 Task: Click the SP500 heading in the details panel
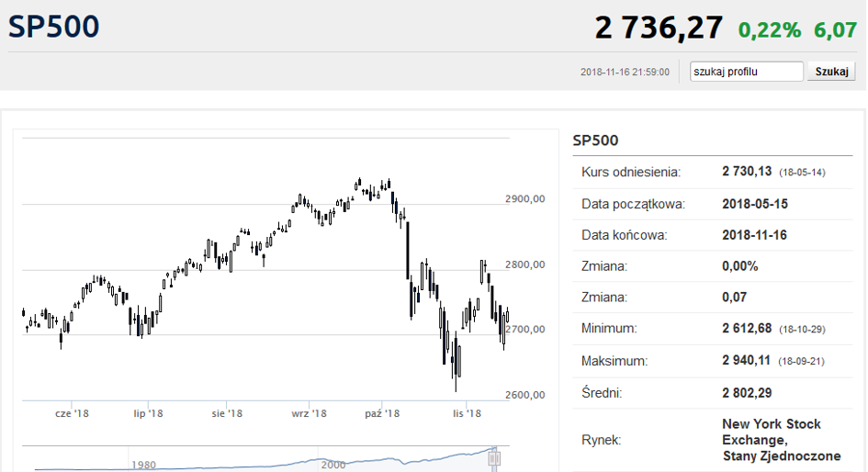[595, 140]
